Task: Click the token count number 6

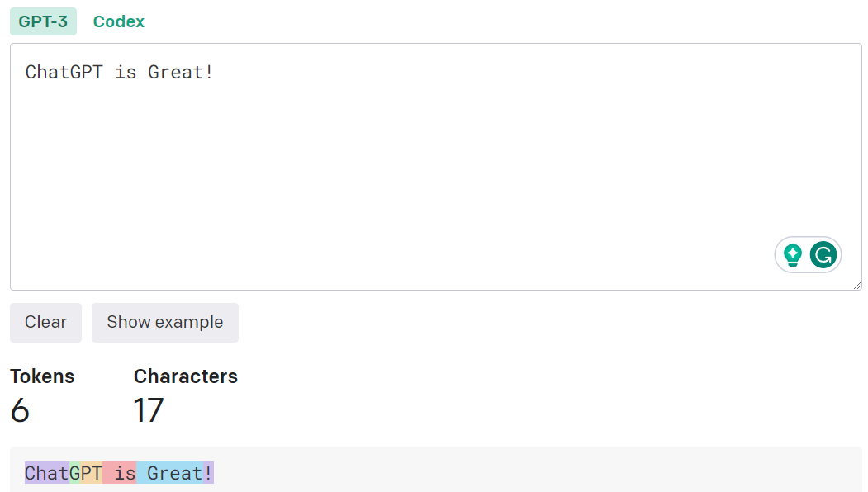Action: click(x=20, y=410)
